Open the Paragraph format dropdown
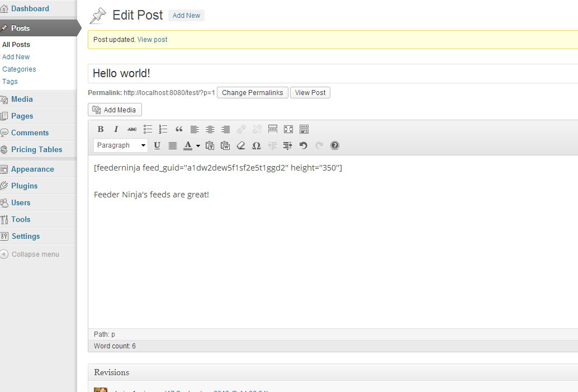The height and width of the screenshot is (392, 578). tap(121, 145)
